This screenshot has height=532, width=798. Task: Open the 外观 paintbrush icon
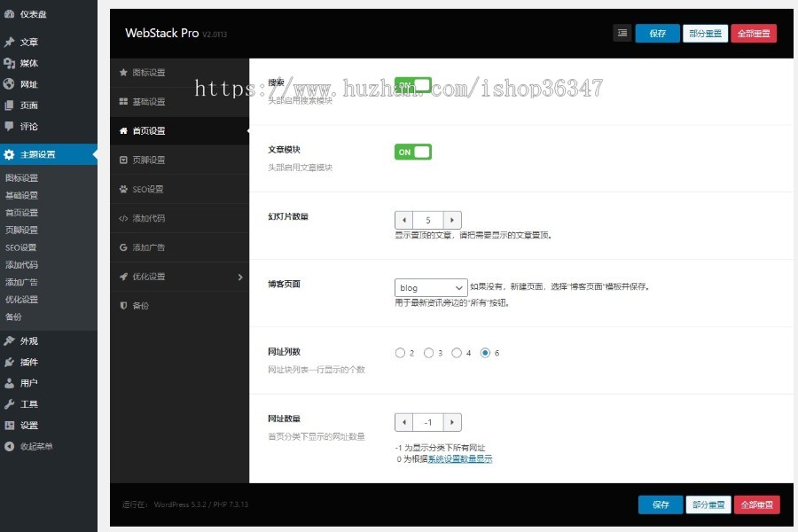coord(9,340)
